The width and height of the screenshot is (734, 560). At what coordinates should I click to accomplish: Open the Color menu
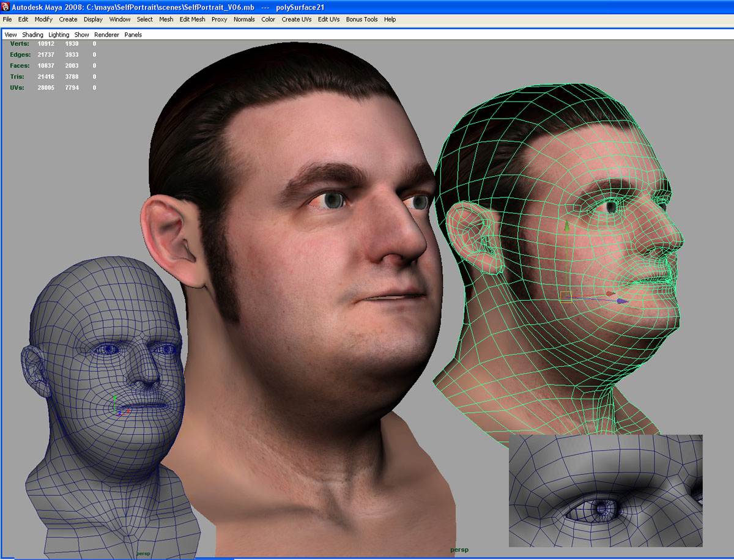click(x=269, y=20)
